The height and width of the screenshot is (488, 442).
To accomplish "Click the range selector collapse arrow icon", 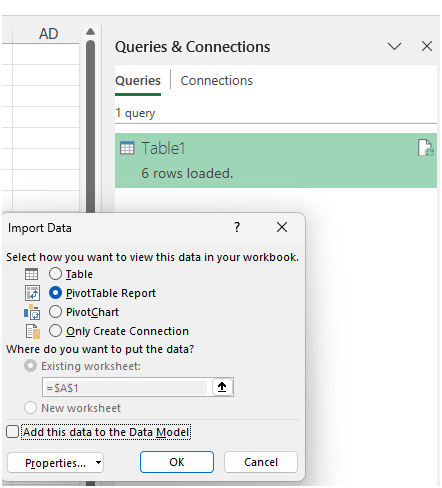I will point(222,387).
